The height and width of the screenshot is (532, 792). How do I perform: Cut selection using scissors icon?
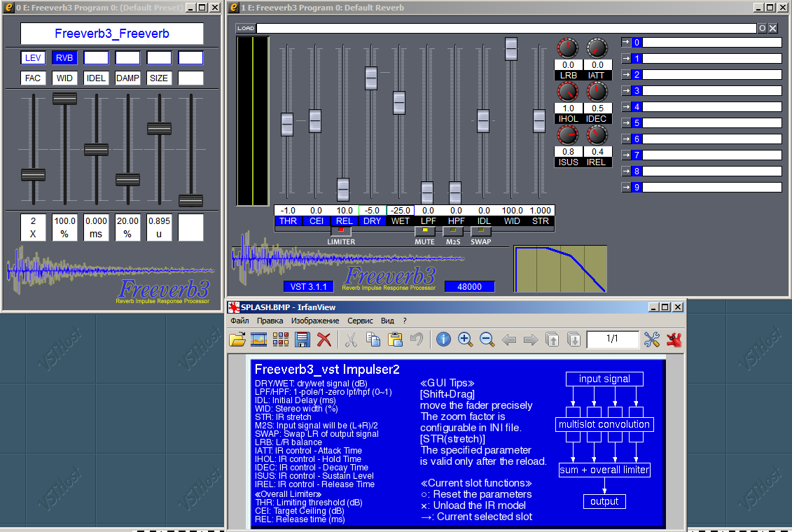(351, 339)
